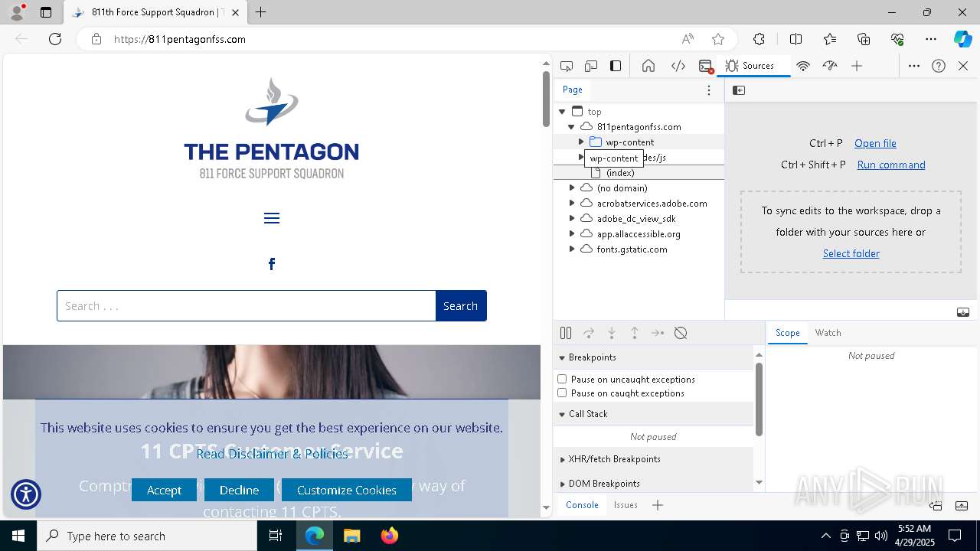Viewport: 980px width, 551px height.
Task: Open accessibility widget on the webpage
Action: (x=26, y=494)
